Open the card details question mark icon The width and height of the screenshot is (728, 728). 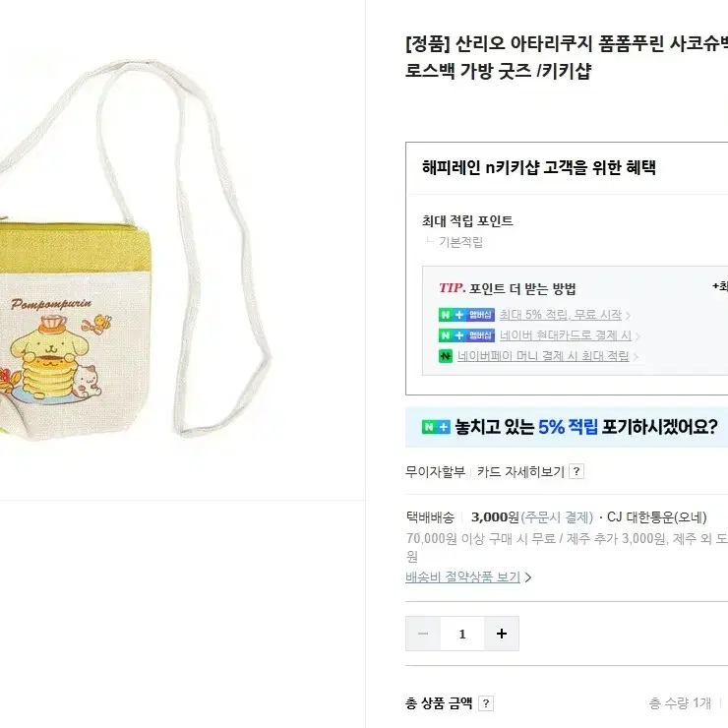576,471
